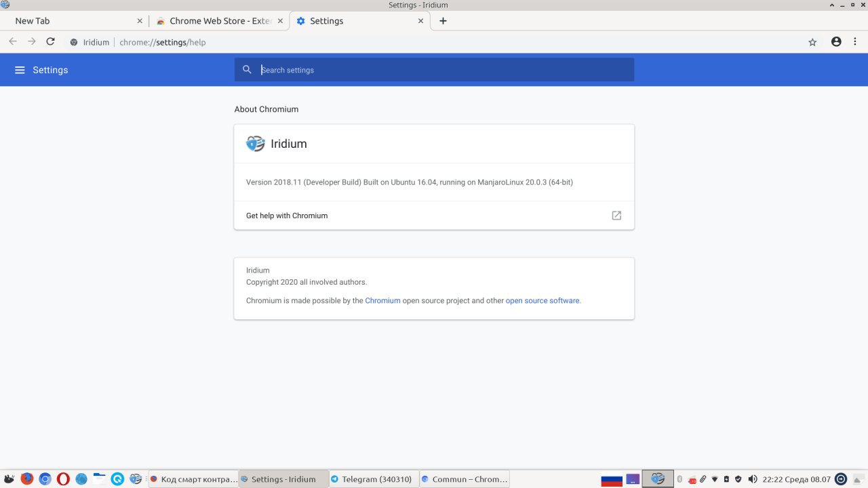Click the About Chromium heading
The width and height of the screenshot is (868, 488).
coord(267,109)
